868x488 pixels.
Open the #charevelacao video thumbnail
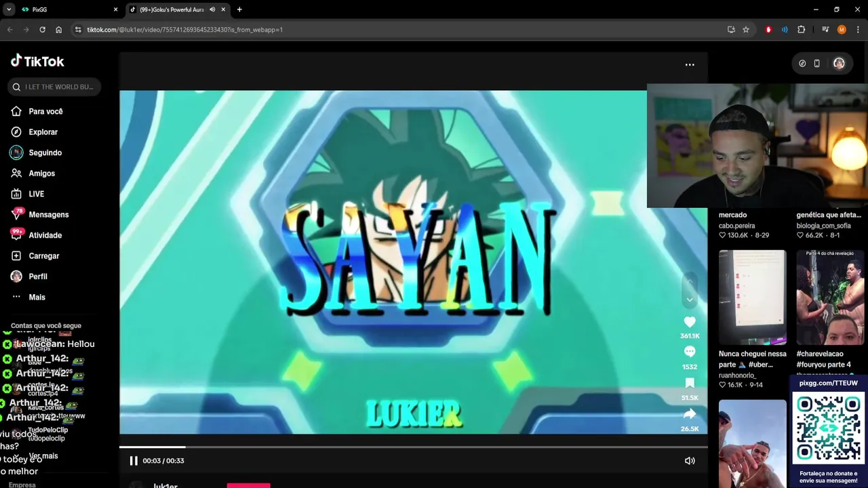point(830,298)
